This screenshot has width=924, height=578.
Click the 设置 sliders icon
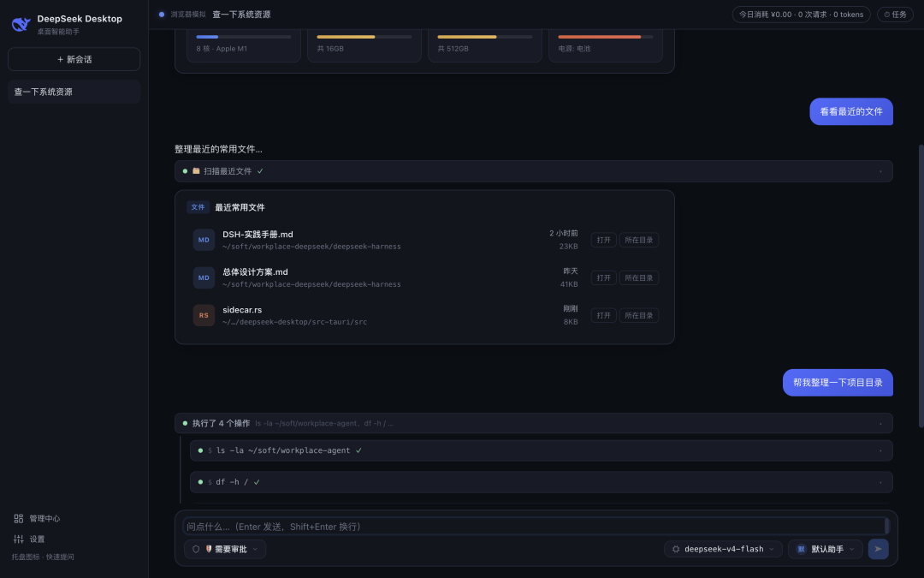point(18,539)
